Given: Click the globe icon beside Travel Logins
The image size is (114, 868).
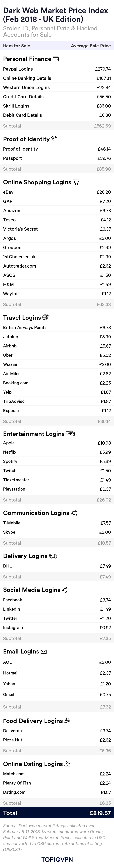Looking at the screenshot, I should coord(46,317).
